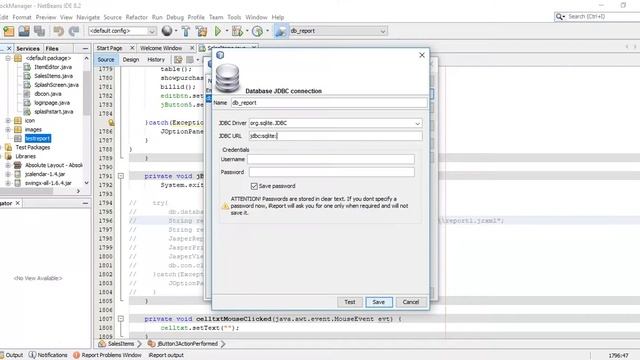Close the Start Page tab

pyautogui.click(x=132, y=48)
